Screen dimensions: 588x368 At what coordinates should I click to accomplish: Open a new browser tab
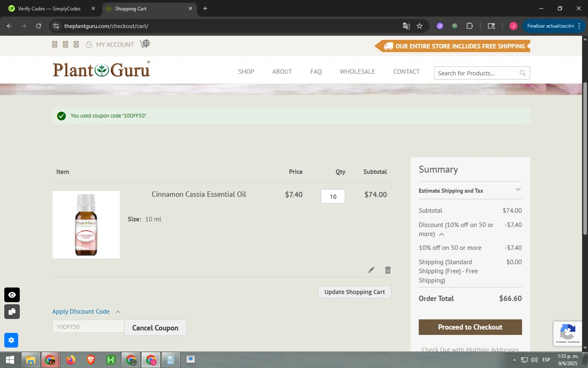(x=205, y=8)
